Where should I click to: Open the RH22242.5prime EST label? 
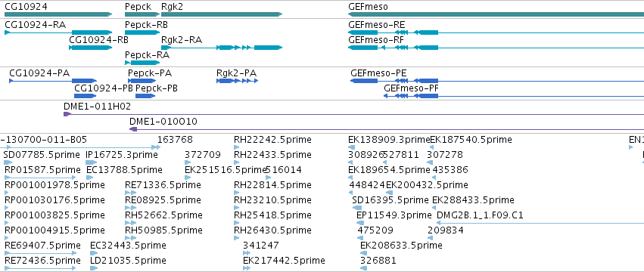coord(272,140)
